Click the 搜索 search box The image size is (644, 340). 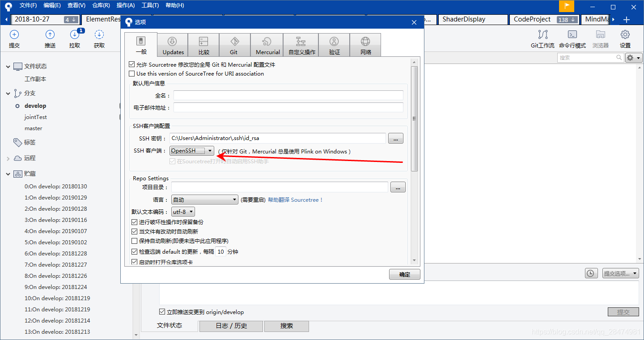coord(590,58)
